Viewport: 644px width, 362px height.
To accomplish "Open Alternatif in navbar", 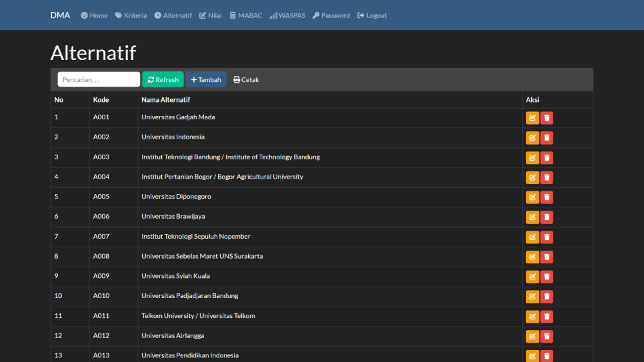I will point(173,15).
